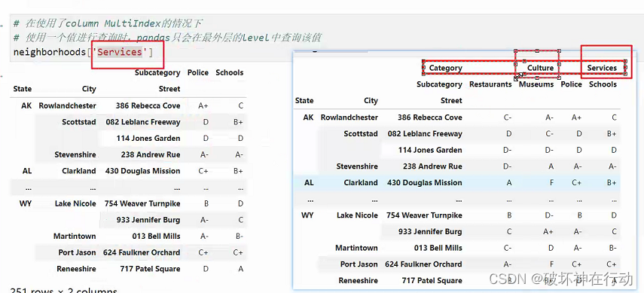Click AL state label in the four-column table
This screenshot has height=293, width=644.
309,183
